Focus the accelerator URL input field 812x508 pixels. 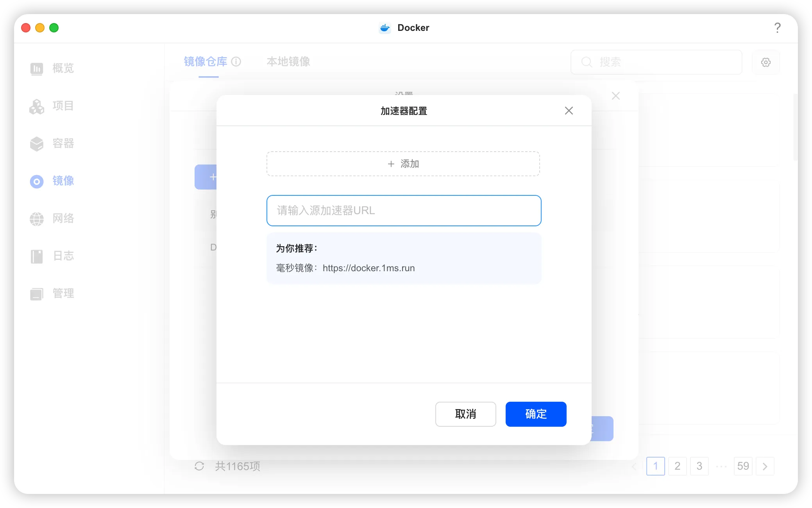(404, 211)
